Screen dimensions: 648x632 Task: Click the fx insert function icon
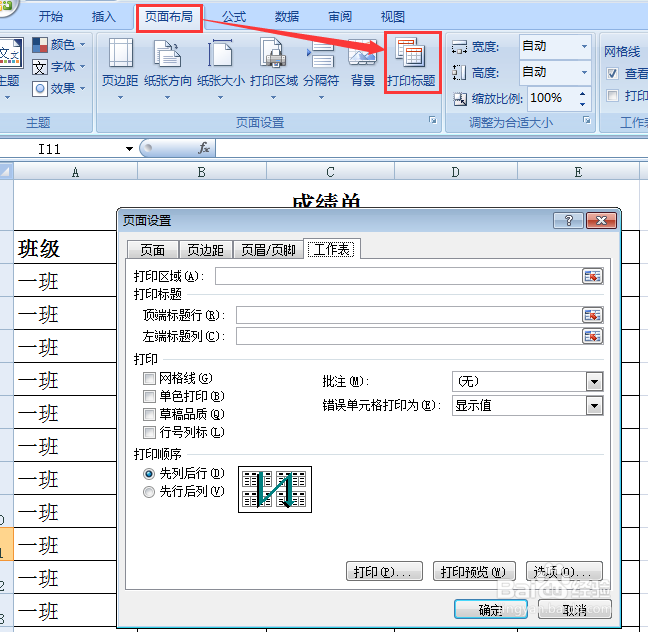(204, 148)
